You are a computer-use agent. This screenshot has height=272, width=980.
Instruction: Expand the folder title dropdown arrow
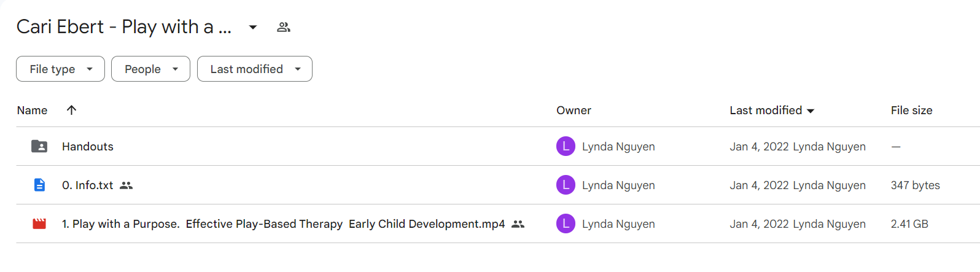pyautogui.click(x=253, y=27)
